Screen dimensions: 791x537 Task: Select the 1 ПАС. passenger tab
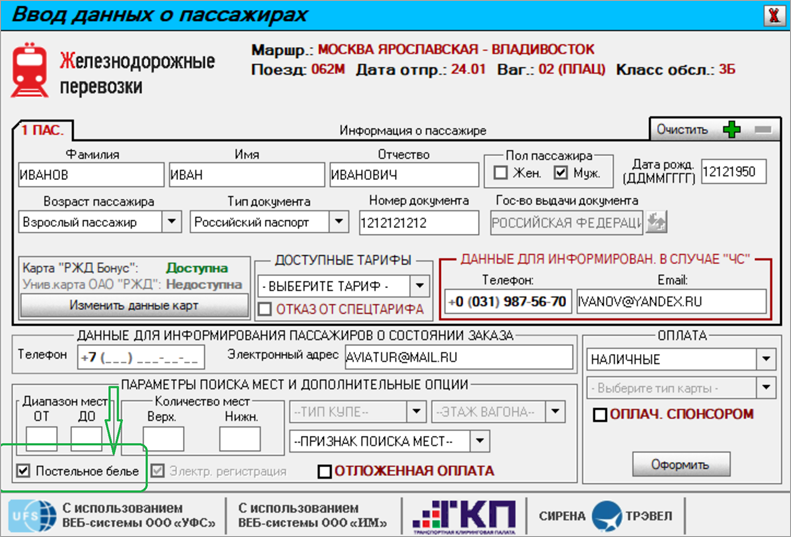pos(42,130)
